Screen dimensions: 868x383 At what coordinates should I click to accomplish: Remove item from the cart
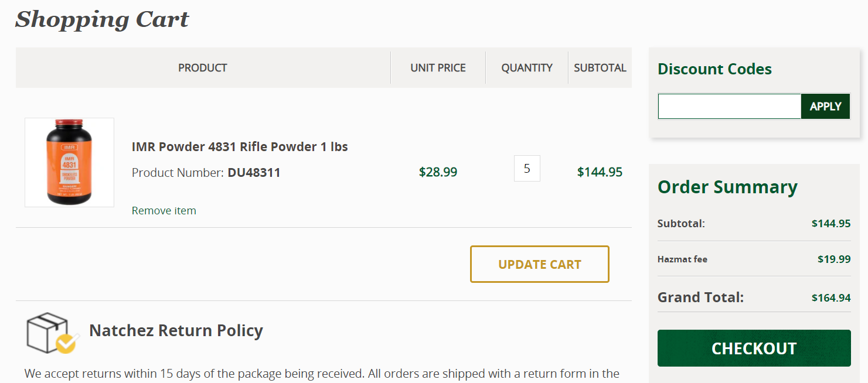point(164,211)
